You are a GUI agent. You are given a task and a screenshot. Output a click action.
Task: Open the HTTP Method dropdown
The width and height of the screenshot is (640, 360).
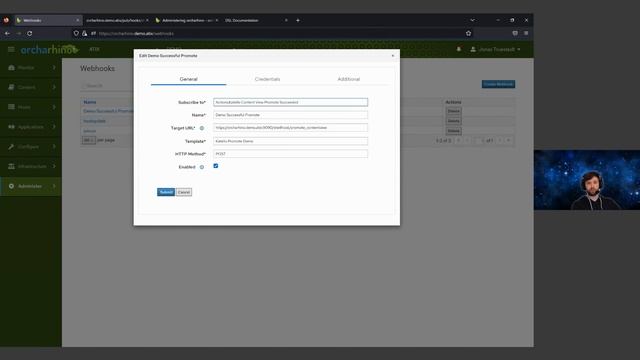pos(290,154)
